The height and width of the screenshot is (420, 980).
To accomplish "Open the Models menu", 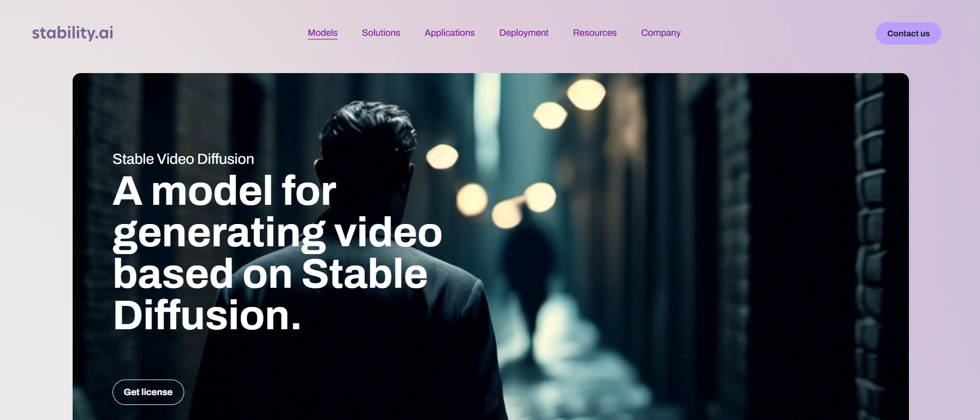I will pyautogui.click(x=323, y=33).
